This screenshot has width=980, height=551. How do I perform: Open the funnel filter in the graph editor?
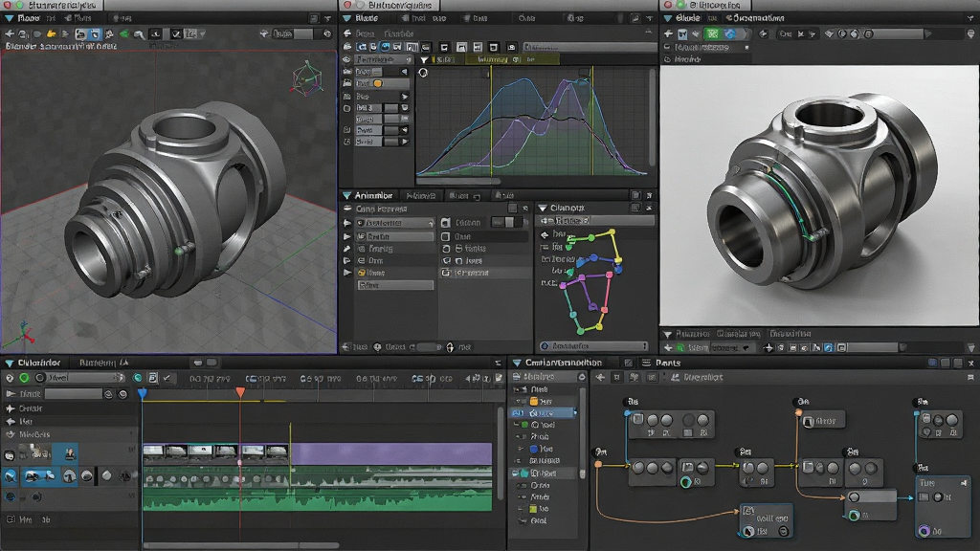coord(424,59)
